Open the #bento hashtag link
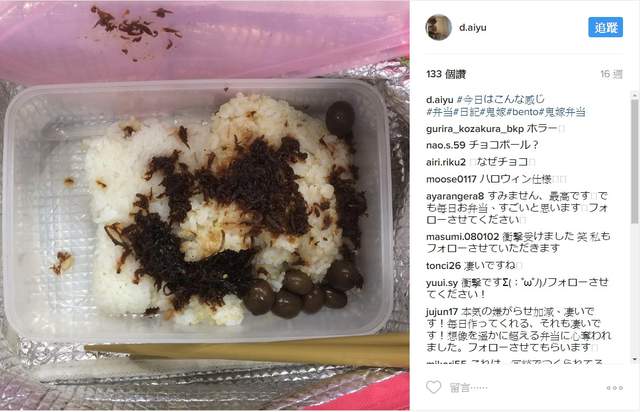This screenshot has width=640, height=412. (x=522, y=111)
